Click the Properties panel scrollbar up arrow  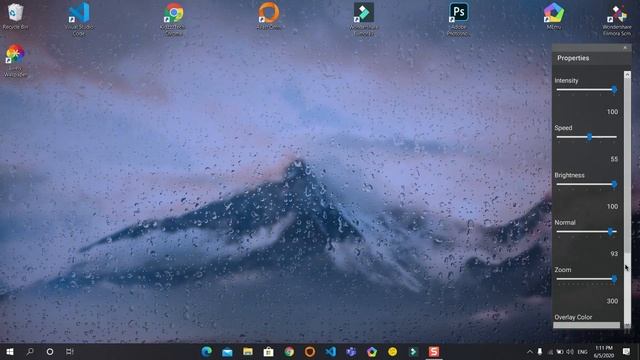point(627,75)
